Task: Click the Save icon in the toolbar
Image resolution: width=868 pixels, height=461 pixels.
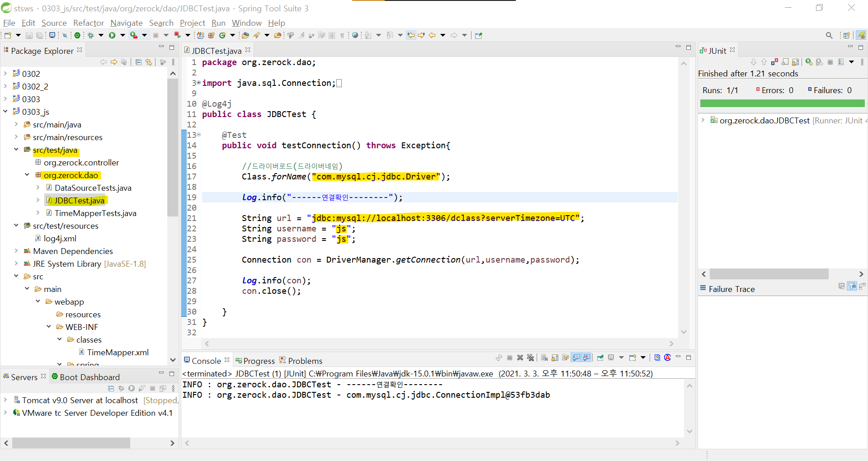Action: 28,35
